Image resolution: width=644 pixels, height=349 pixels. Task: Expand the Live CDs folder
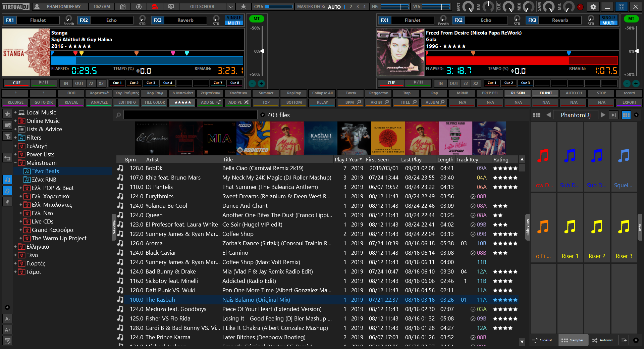click(21, 221)
